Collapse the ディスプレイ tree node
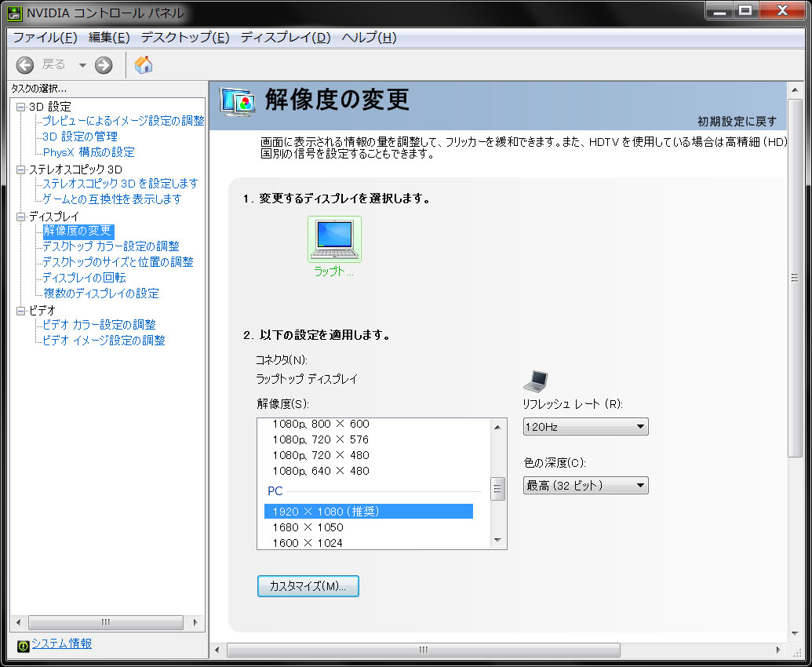This screenshot has width=812, height=667. [x=21, y=216]
